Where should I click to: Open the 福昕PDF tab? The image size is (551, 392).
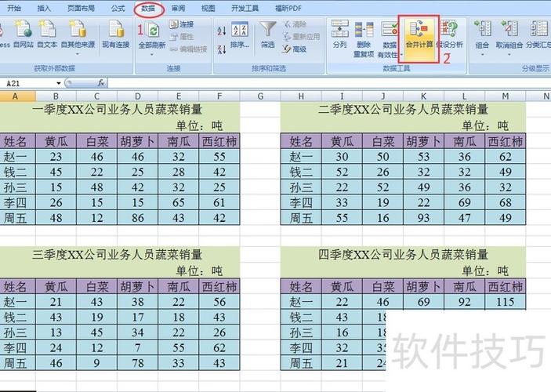(x=288, y=8)
